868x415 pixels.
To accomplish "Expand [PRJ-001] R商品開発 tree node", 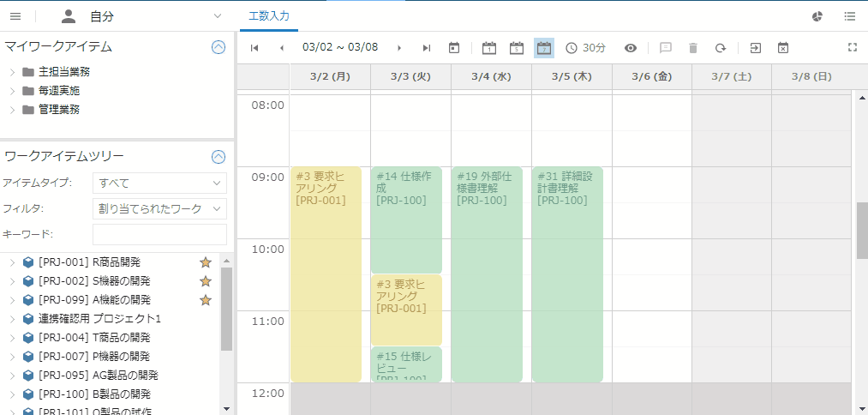I will coord(12,262).
